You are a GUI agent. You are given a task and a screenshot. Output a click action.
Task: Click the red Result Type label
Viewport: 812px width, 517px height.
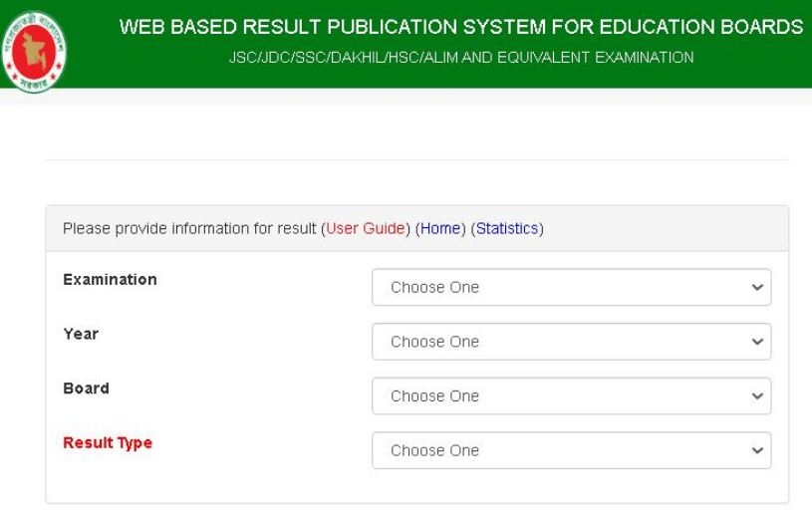pos(108,442)
